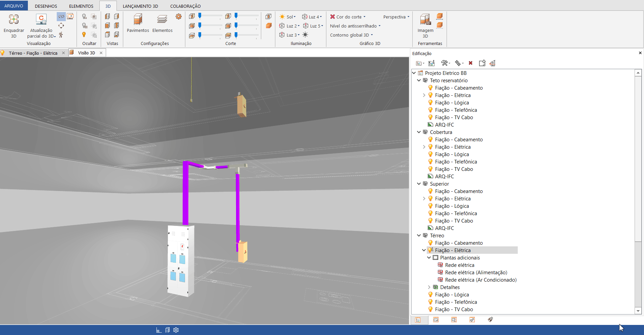Open the Cor do corte option
The image size is (644, 335).
click(348, 17)
